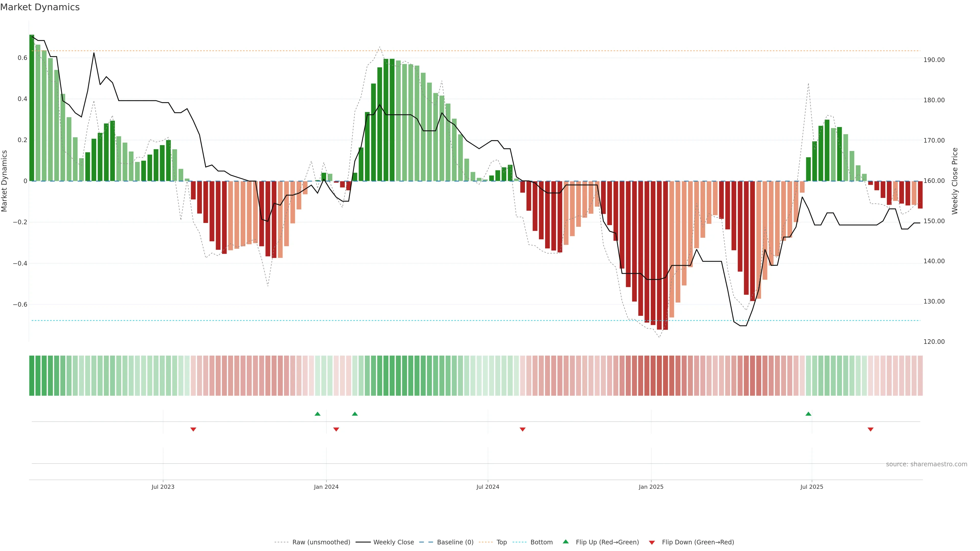Click the Flip Up legend triangle icon

coord(565,542)
